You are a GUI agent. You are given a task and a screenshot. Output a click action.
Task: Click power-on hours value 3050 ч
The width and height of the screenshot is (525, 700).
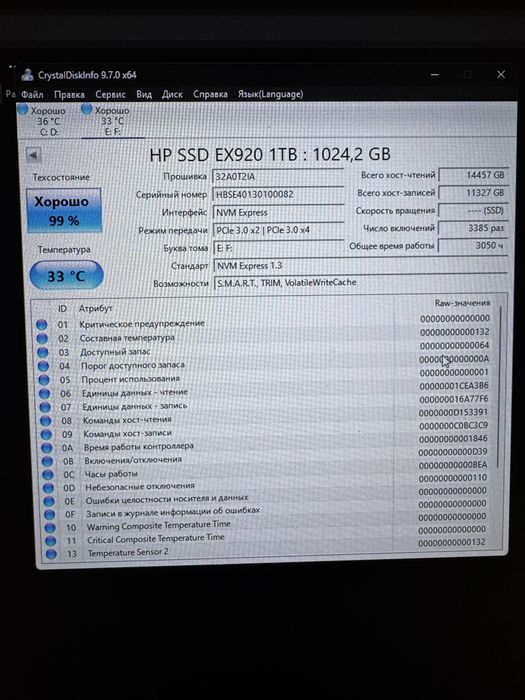pos(473,245)
